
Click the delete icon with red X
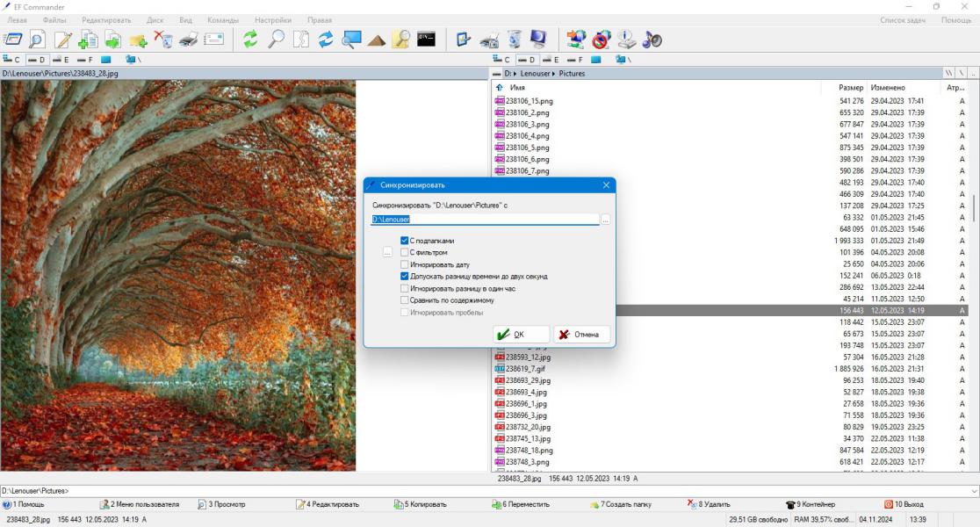pos(163,40)
